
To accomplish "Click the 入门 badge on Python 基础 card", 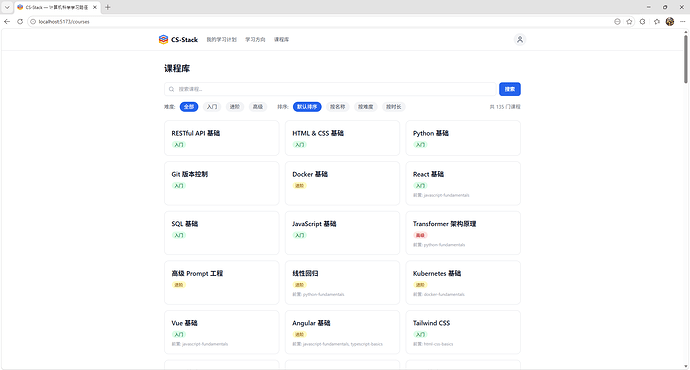I will tap(420, 145).
